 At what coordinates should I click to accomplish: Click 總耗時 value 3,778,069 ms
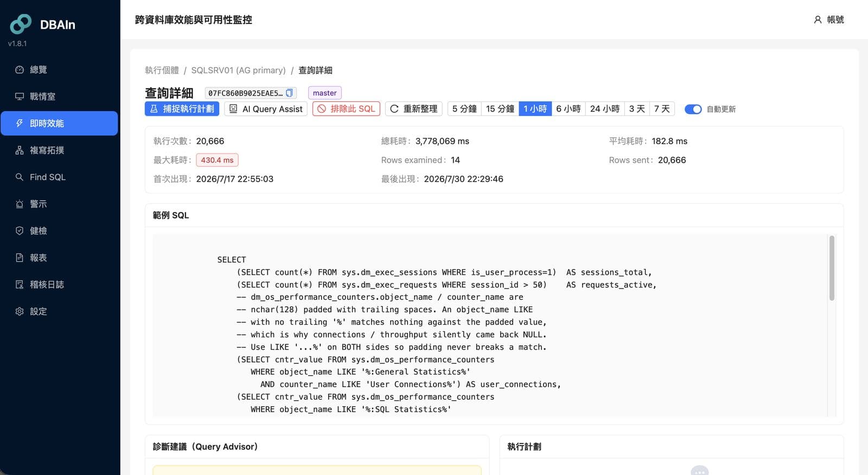(442, 141)
